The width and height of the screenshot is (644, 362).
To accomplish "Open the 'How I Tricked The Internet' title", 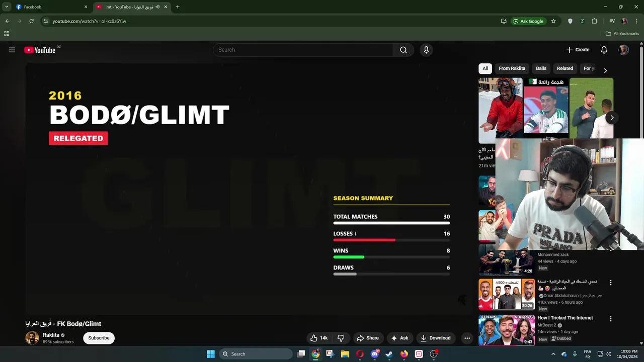I will pos(565,318).
